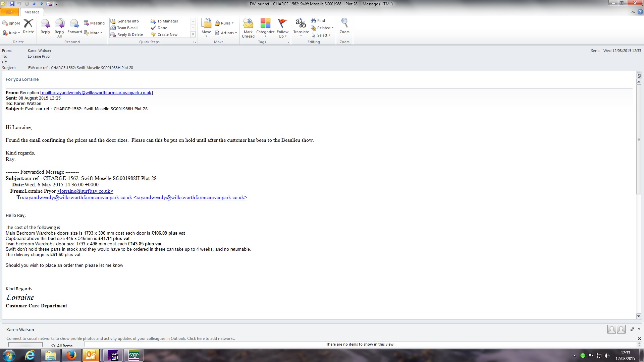The image size is (644, 362).
Task: Open the Firefox taskbar icon
Action: 71,355
